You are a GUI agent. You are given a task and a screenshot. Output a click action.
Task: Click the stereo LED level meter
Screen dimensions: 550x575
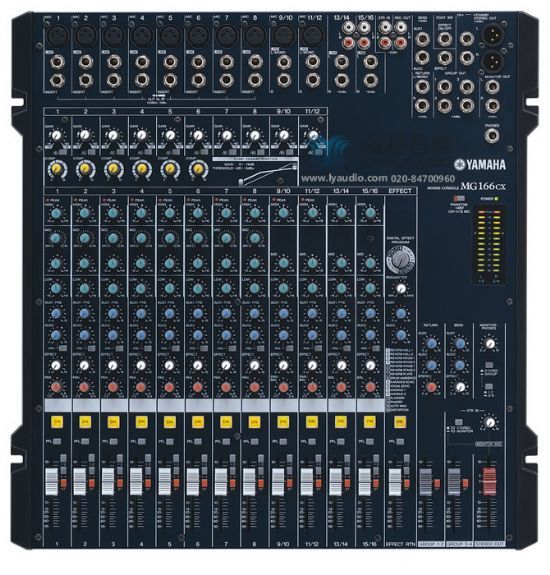[489, 245]
